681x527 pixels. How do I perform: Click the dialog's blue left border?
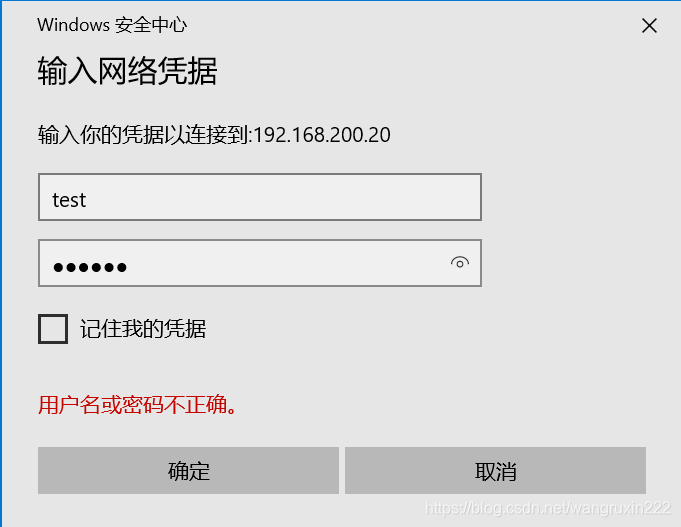coord(1,263)
